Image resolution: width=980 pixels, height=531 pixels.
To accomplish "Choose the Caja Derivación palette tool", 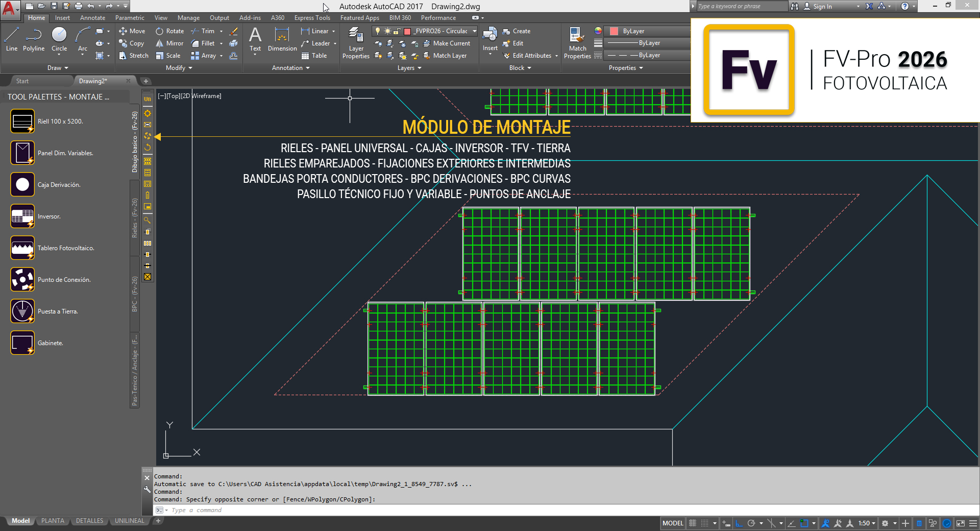I will pyautogui.click(x=22, y=184).
